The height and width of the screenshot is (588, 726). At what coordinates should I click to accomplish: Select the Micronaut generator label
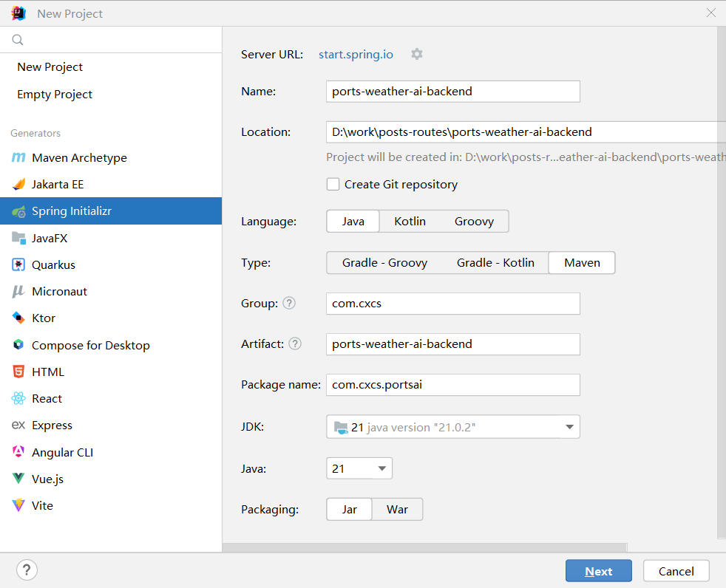(x=59, y=292)
